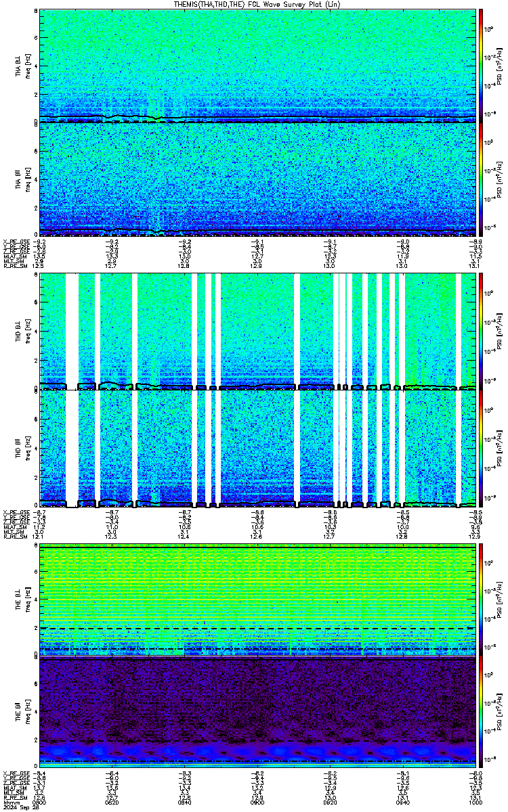The height and width of the screenshot is (812, 508).
Task: Click the 0800 time tick label
Action: coord(39,802)
